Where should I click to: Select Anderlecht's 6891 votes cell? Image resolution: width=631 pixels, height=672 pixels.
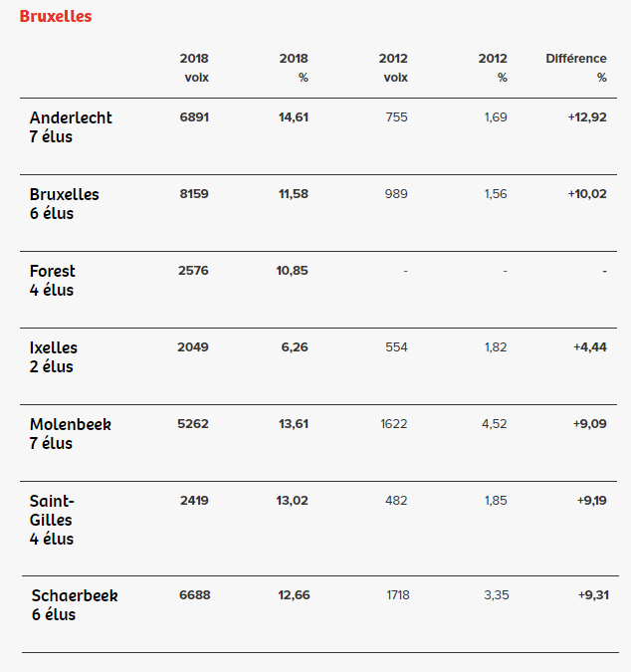click(194, 117)
